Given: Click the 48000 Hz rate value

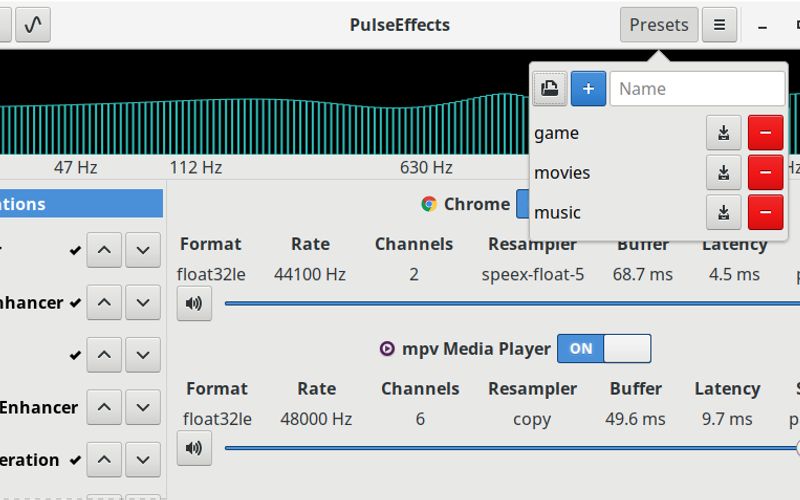Looking at the screenshot, I should (316, 419).
